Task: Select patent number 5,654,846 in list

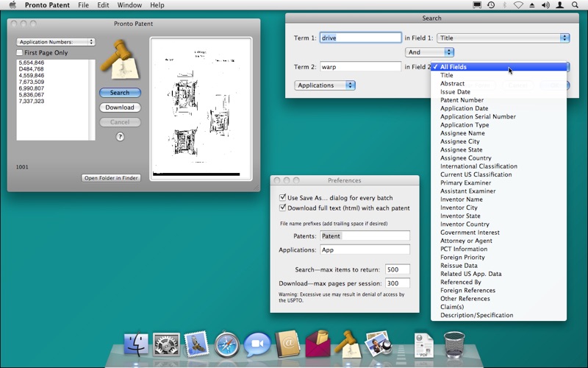Action: point(32,63)
